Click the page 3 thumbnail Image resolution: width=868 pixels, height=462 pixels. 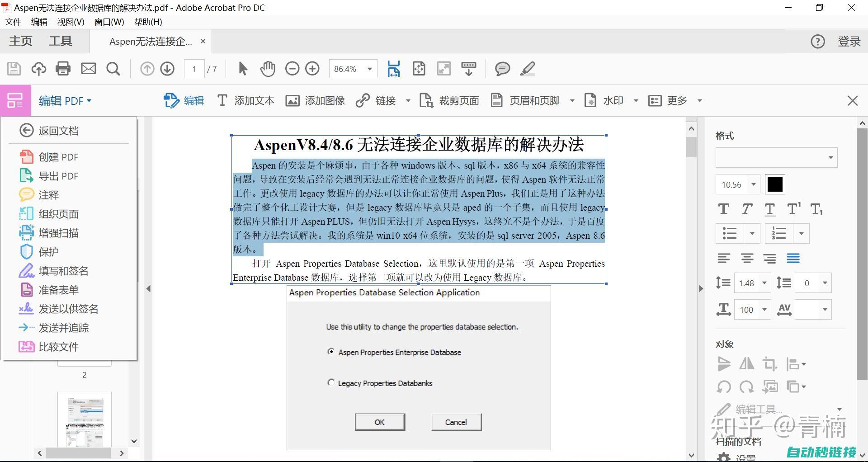click(85, 419)
